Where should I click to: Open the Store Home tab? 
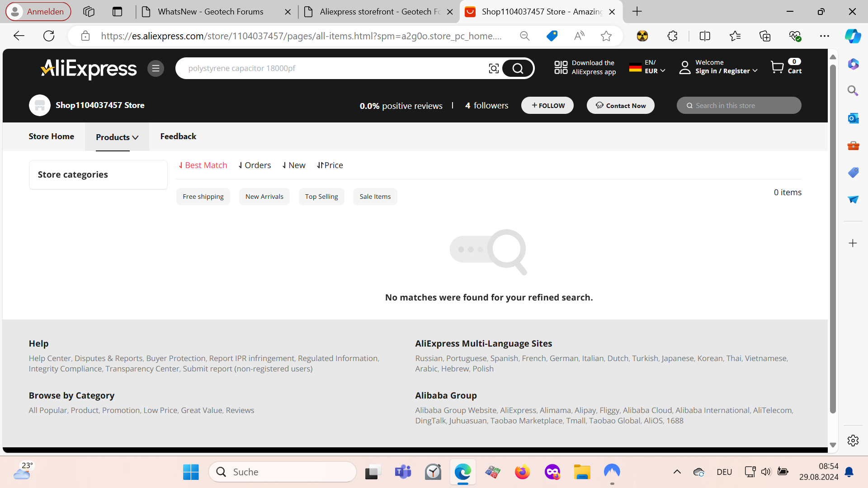(52, 136)
